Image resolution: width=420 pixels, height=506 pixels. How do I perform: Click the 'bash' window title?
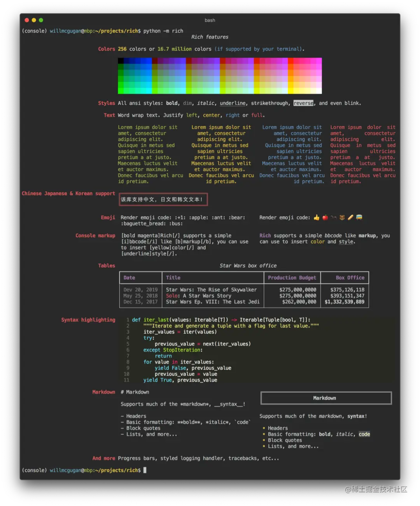click(210, 20)
